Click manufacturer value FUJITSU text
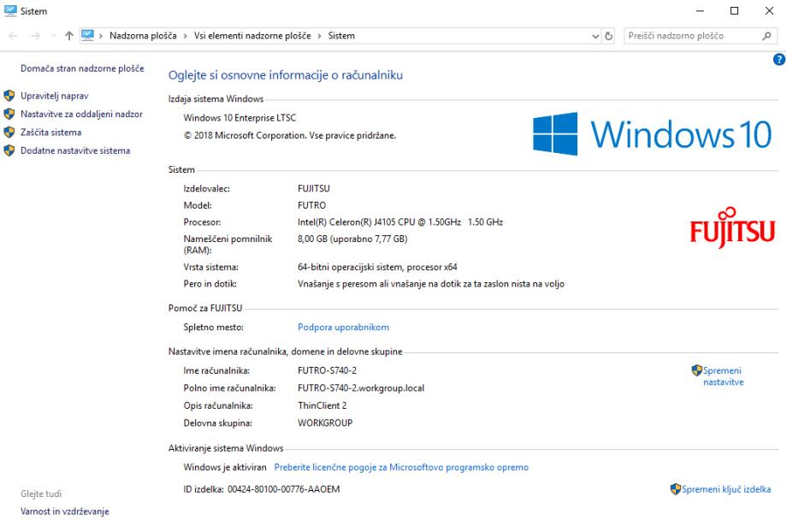The width and height of the screenshot is (787, 532). point(314,189)
